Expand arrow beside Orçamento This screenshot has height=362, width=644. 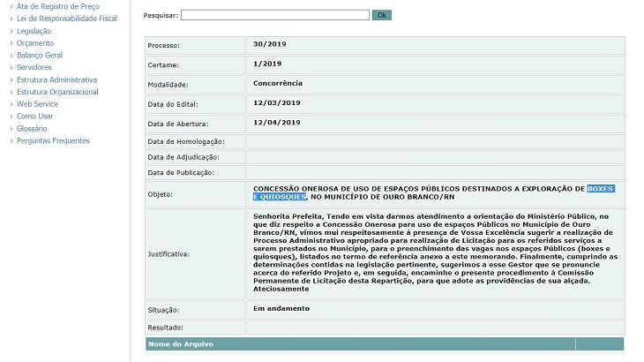[x=11, y=43]
